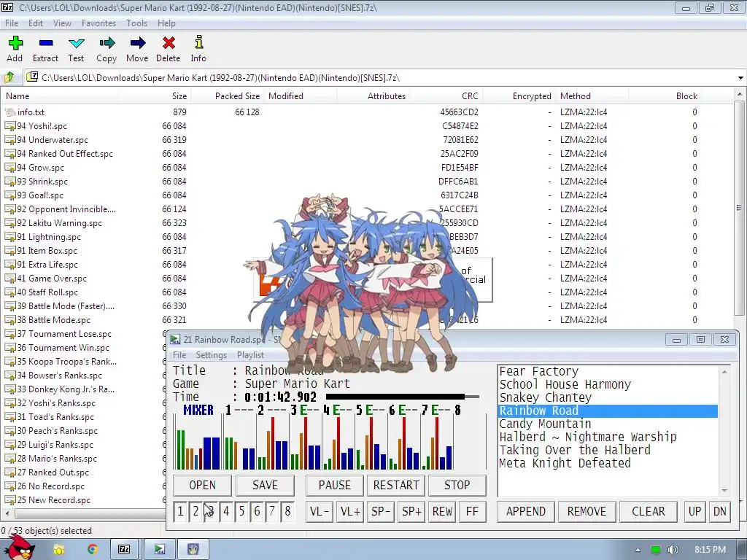Open the Edit menu in 7-Zip
This screenshot has height=560, width=747.
(35, 23)
